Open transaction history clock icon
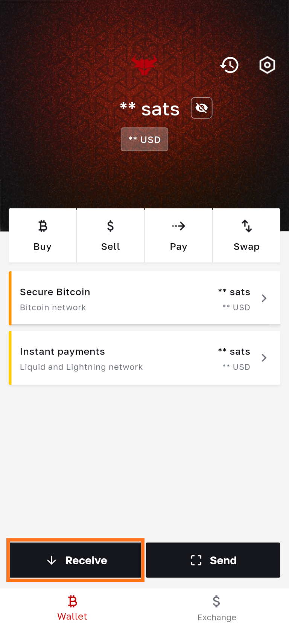Screen dimensions: 289x644 229,65
